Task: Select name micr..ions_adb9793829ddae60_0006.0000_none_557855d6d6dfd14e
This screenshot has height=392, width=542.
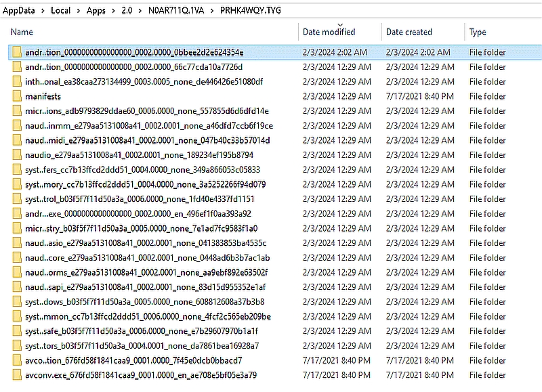Action: [x=147, y=111]
